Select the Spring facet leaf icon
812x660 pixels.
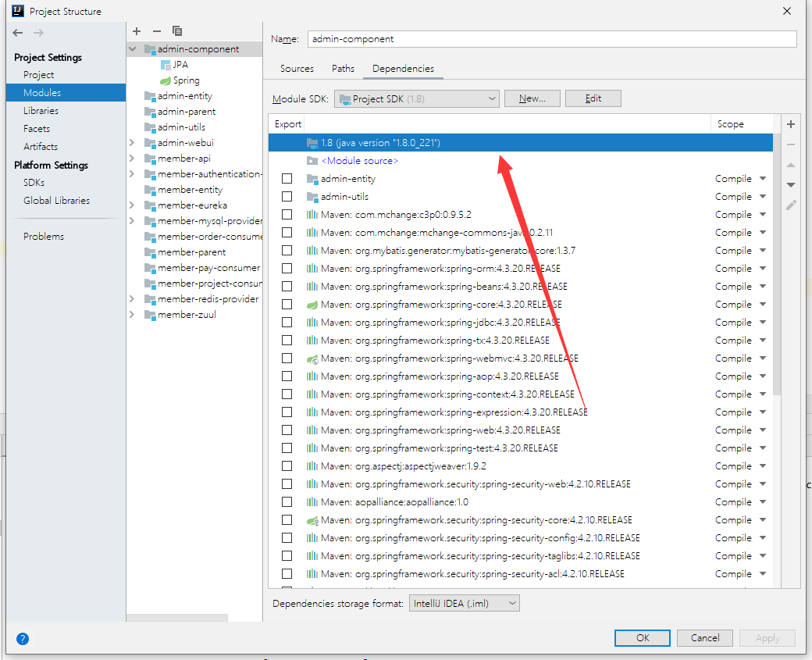(166, 80)
